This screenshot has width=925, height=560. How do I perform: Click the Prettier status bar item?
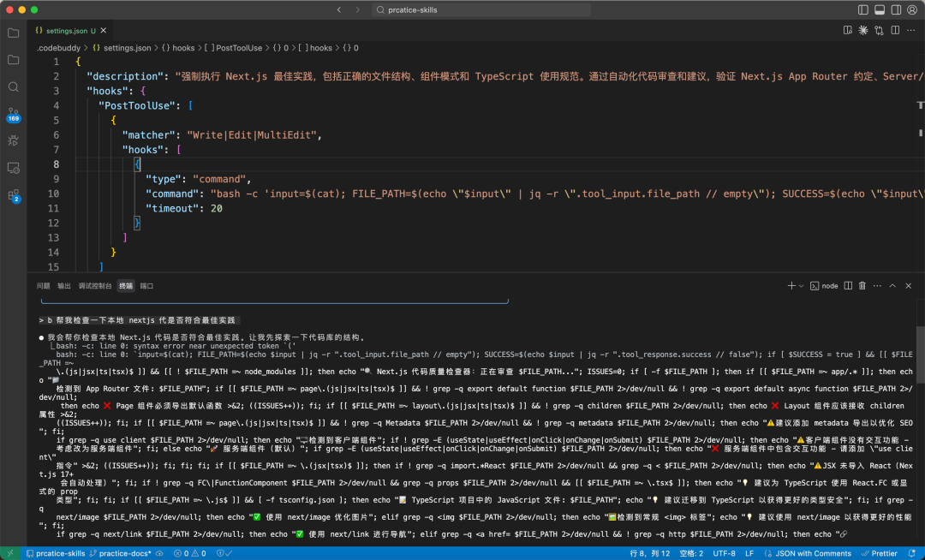[880, 553]
